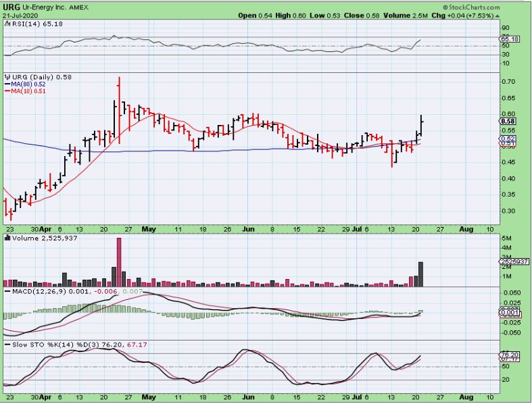Click the 2525937 volume tag on the right axis
The height and width of the screenshot is (404, 532).
click(x=514, y=261)
